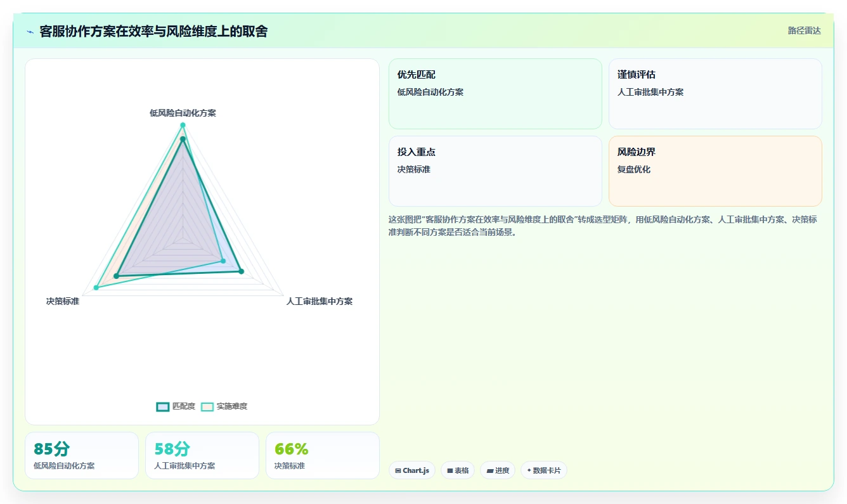Open the 投入重点 card
847x504 pixels.
click(495, 171)
